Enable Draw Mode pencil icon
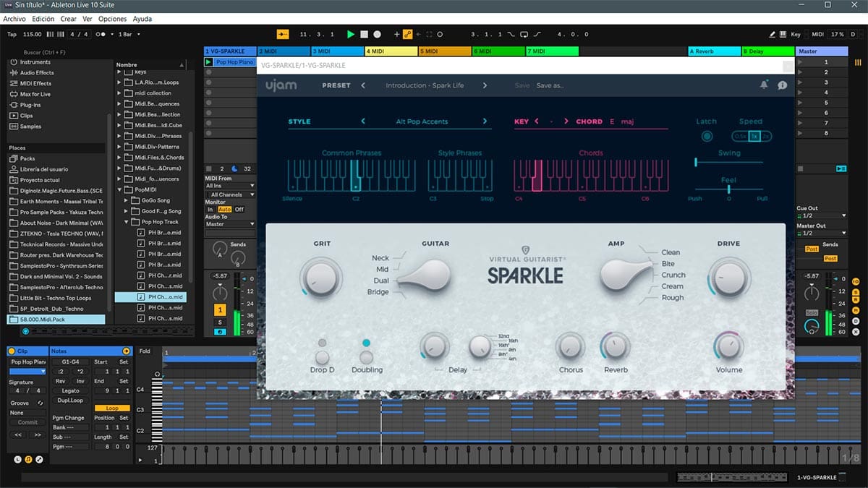 pos(772,34)
